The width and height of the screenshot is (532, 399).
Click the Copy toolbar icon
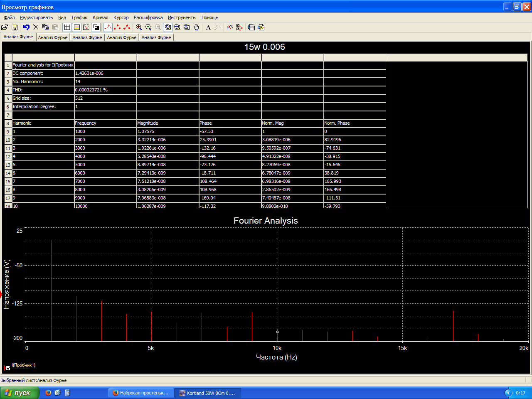(x=45, y=27)
